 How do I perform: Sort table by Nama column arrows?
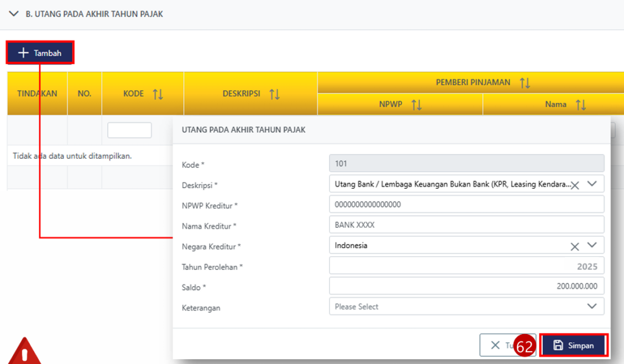click(x=581, y=105)
